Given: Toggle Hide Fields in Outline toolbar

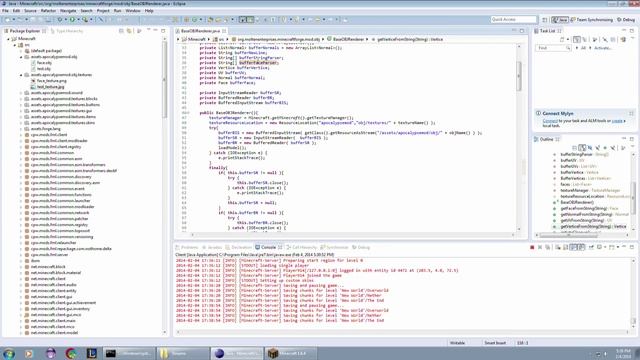Looking at the screenshot, I should [x=590, y=148].
